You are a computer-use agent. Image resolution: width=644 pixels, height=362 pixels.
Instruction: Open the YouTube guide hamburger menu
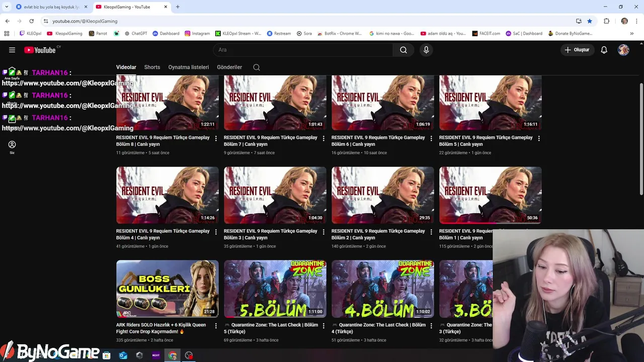pyautogui.click(x=12, y=50)
